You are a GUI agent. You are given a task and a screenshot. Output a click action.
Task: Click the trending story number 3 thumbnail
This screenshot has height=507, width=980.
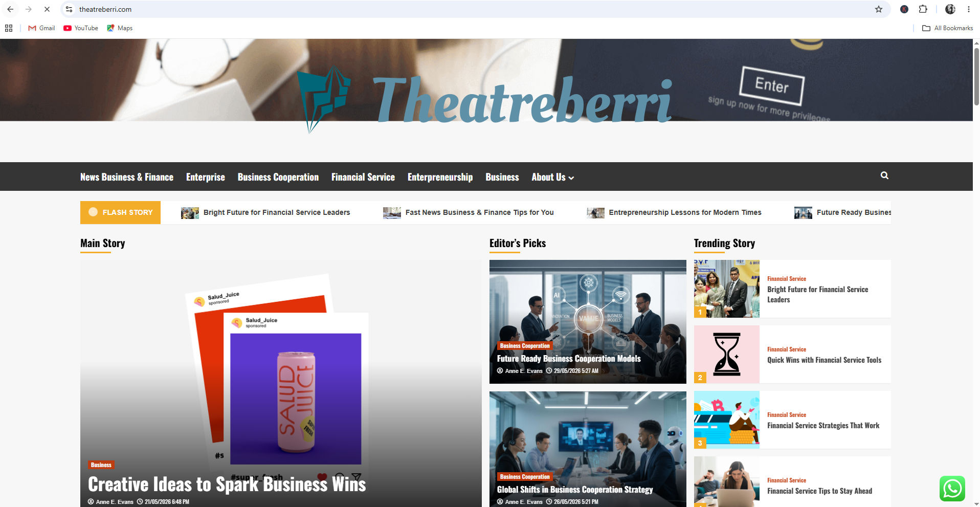click(x=727, y=420)
